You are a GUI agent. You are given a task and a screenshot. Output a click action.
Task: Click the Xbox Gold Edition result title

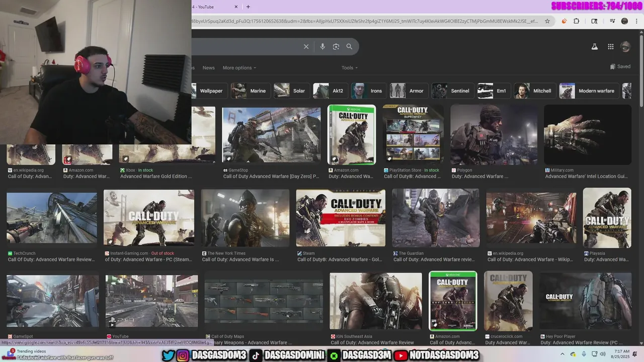[156, 176]
